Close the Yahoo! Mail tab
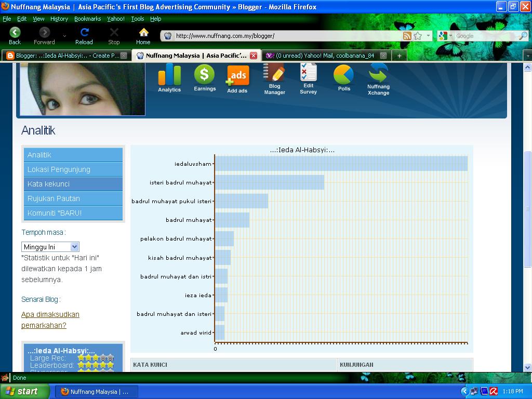This screenshot has width=532, height=399. (383, 56)
